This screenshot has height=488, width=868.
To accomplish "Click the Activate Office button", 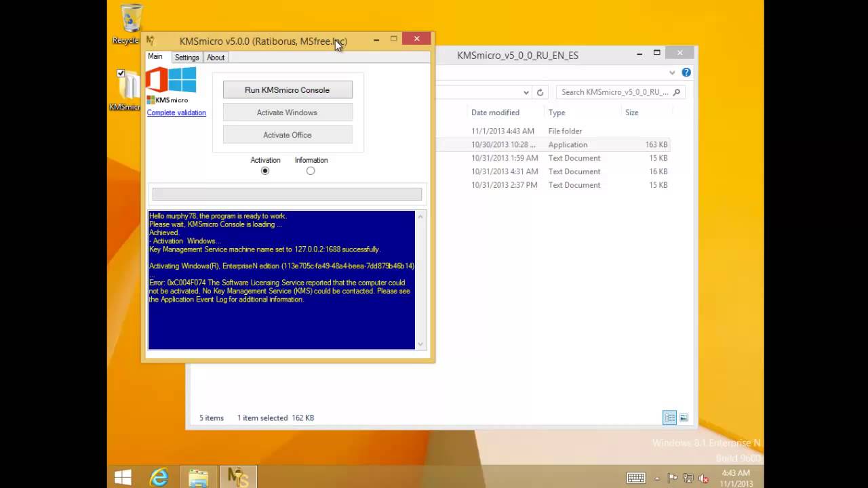I will (x=288, y=135).
